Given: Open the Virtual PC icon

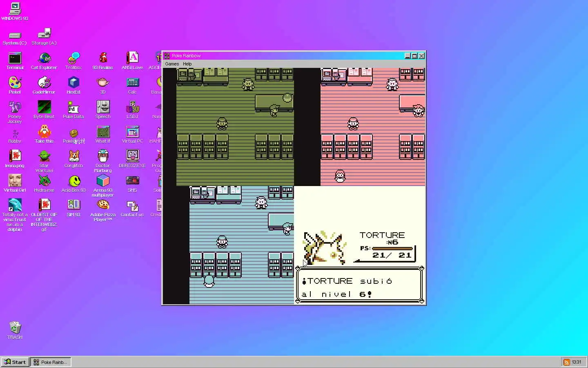Looking at the screenshot, I should click(x=132, y=135).
